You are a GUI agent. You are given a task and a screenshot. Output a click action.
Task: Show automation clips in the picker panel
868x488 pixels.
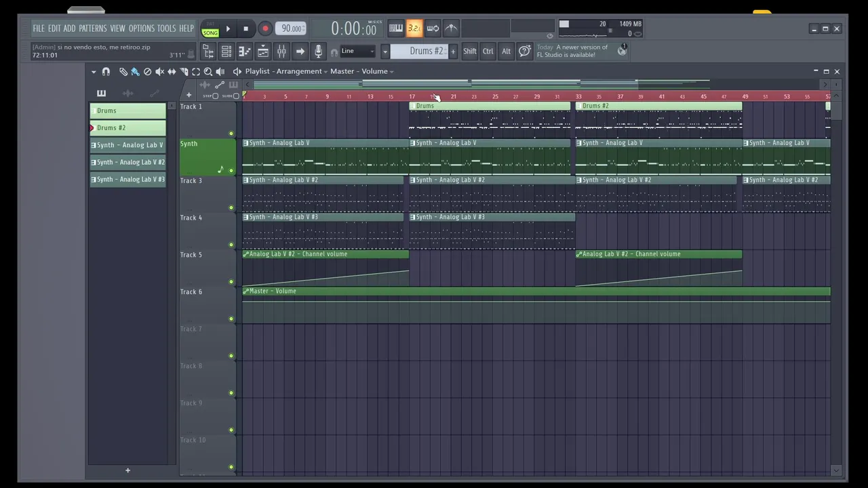click(x=155, y=94)
